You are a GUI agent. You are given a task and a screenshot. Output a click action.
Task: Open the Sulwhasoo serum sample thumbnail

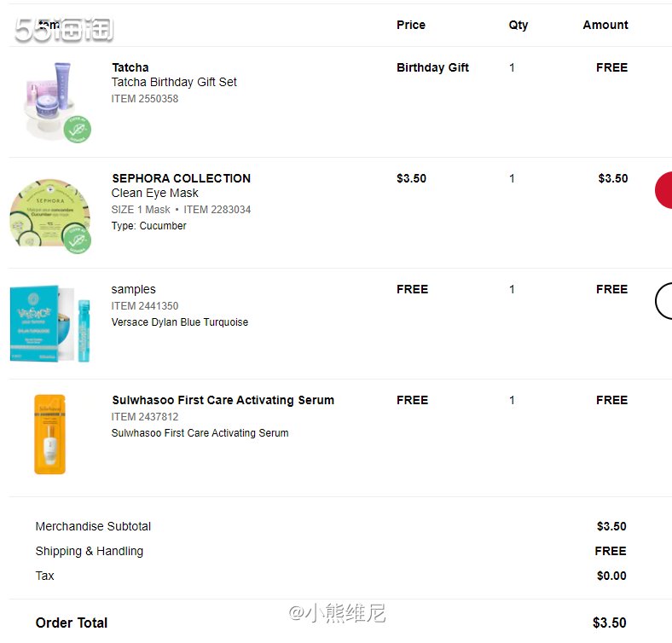(x=49, y=434)
